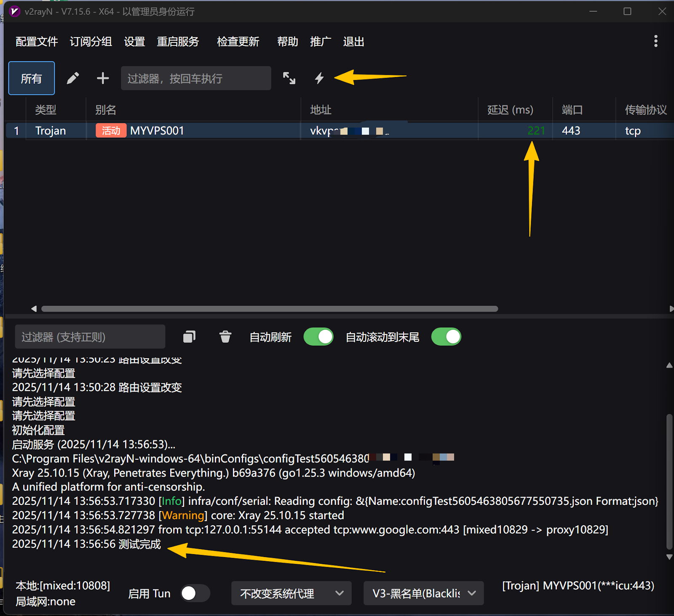The width and height of the screenshot is (674, 616).
Task: Click the pencil edit subscription icon
Action: pyautogui.click(x=73, y=78)
